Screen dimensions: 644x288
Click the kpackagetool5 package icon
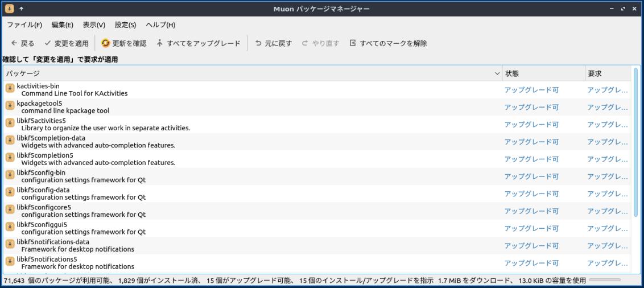[10, 106]
